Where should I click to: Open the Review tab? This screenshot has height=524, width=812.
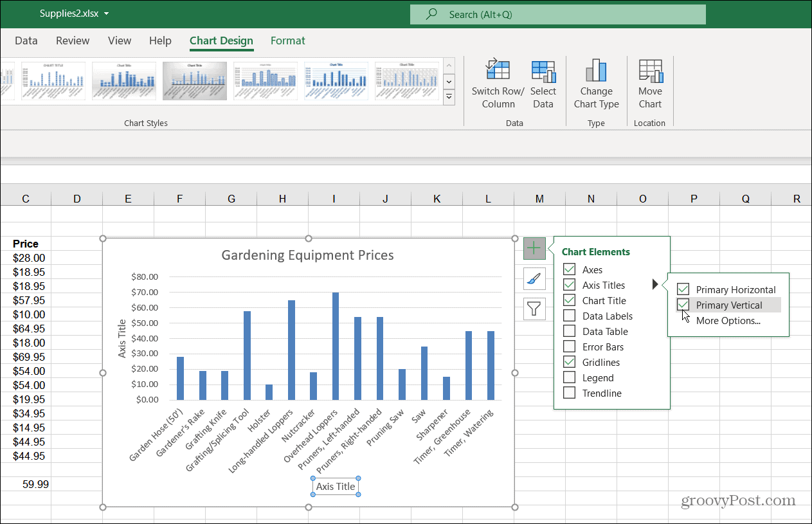click(x=73, y=41)
